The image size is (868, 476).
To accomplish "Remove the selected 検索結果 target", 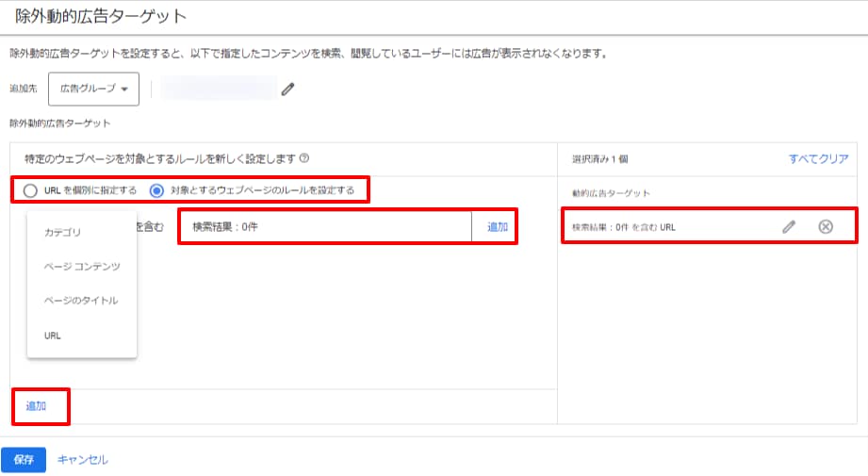I will [x=826, y=226].
